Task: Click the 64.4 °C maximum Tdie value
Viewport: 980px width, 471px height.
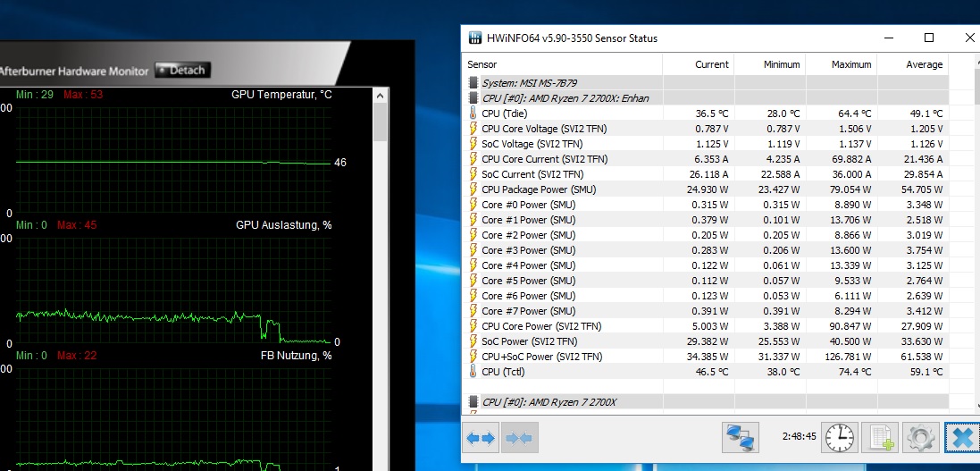Action: [854, 114]
